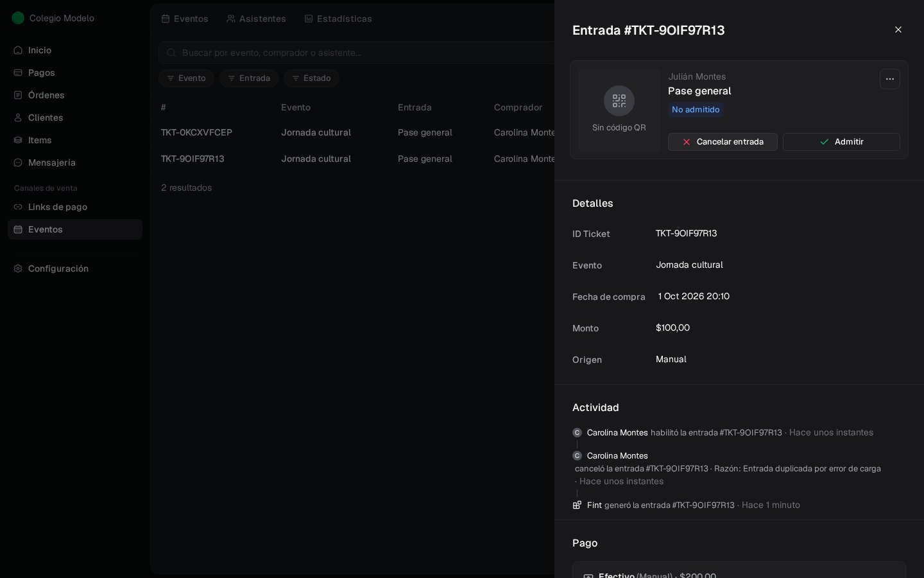
Task: Go to Inicio in the sidebar
Action: (75, 50)
